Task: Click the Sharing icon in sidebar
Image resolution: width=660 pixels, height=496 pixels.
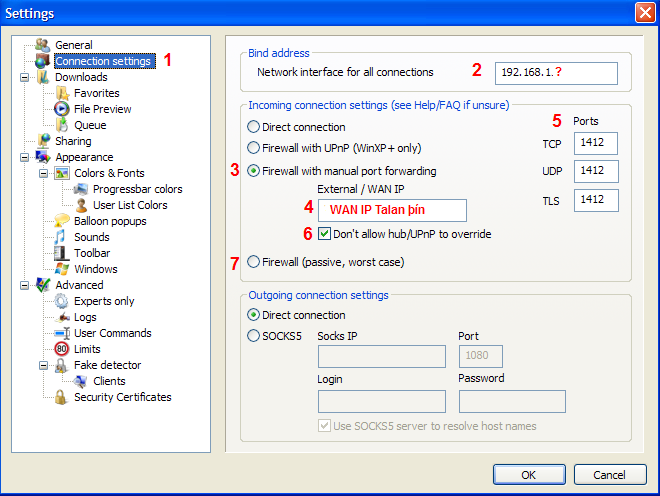Action: click(x=43, y=141)
